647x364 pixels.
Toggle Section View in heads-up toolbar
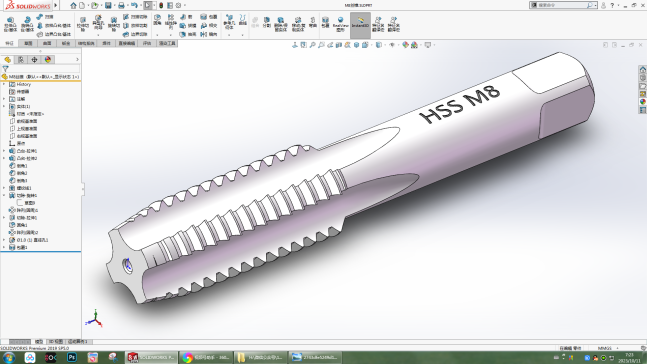(338, 45)
